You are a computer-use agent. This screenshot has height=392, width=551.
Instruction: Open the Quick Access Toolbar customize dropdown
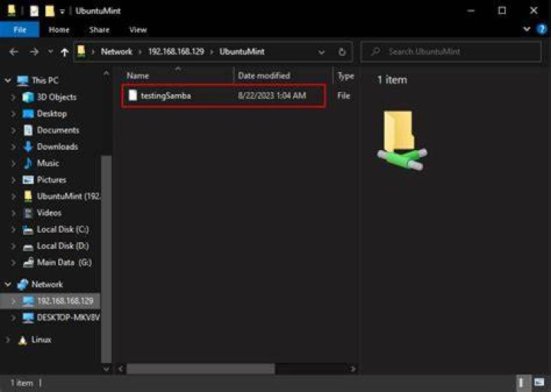click(x=62, y=11)
